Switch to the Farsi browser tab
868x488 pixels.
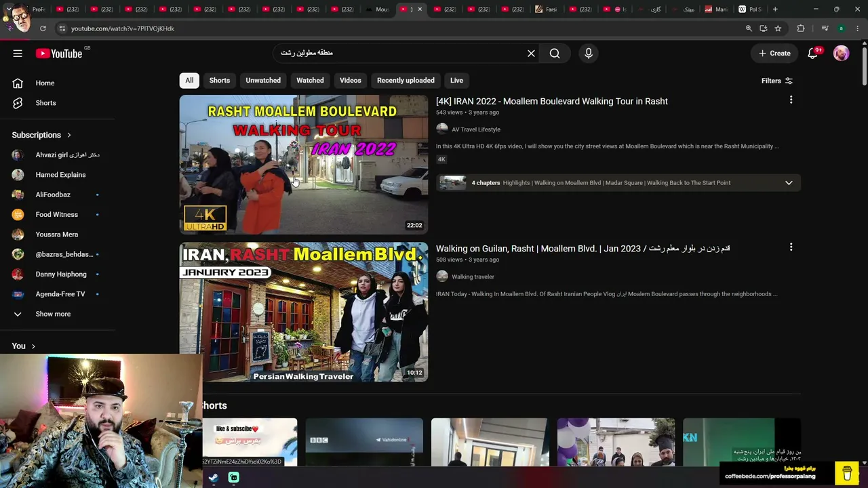pyautogui.click(x=546, y=9)
